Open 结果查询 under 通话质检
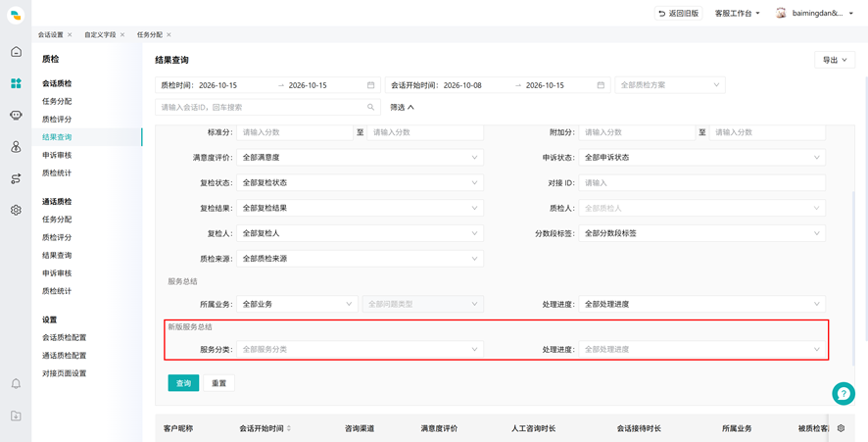Screen dimensions: 868x442 click(x=57, y=256)
